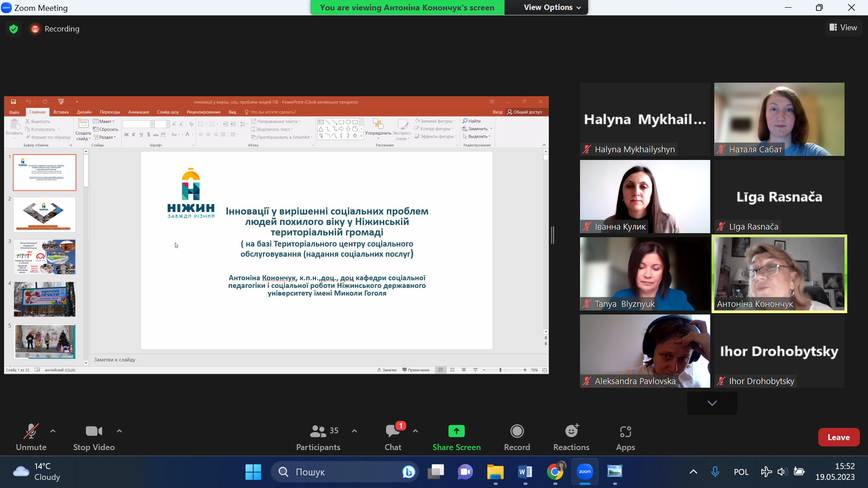Click the View layout button
The width and height of the screenshot is (868, 488).
click(843, 28)
